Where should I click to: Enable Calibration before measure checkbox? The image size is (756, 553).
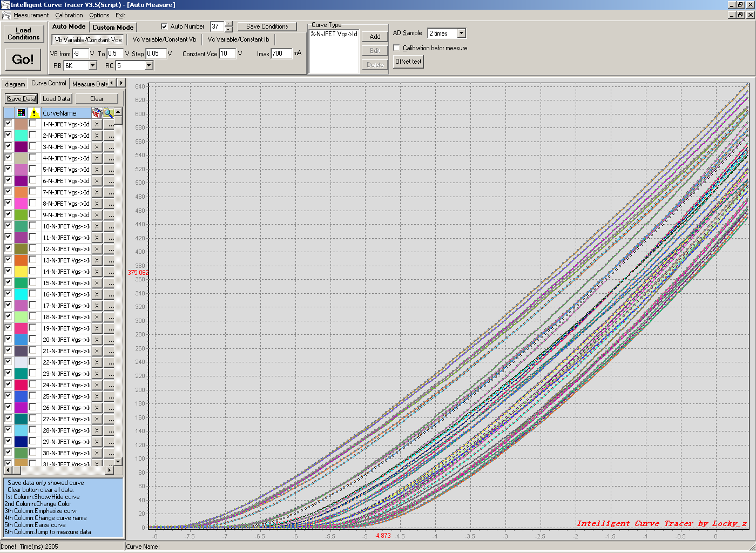pos(397,48)
